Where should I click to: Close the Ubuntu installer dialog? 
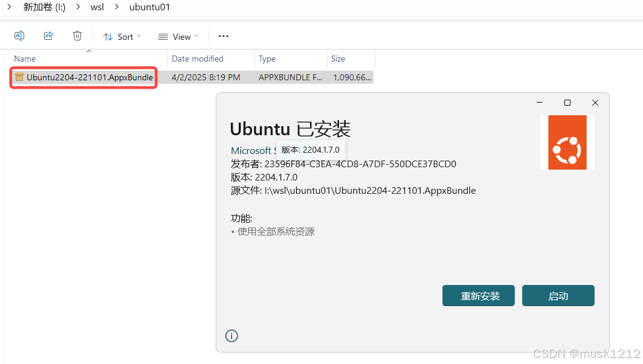pyautogui.click(x=595, y=103)
